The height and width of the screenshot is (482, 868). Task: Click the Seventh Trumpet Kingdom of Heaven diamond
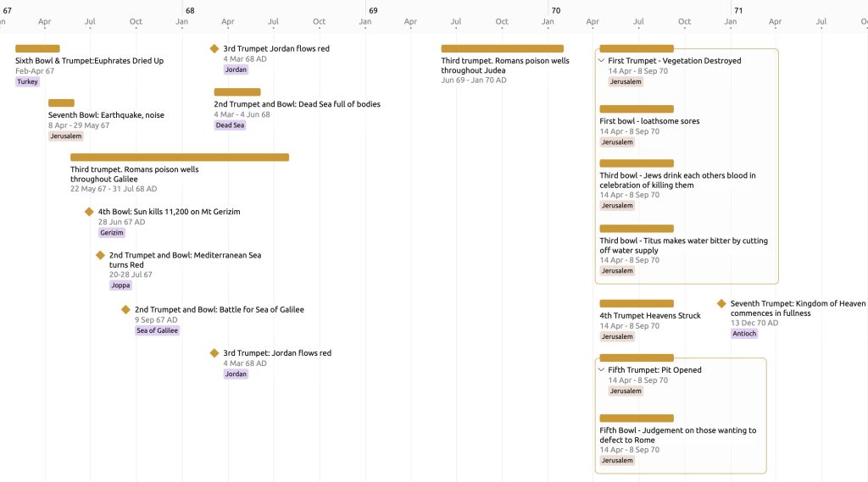tap(721, 303)
